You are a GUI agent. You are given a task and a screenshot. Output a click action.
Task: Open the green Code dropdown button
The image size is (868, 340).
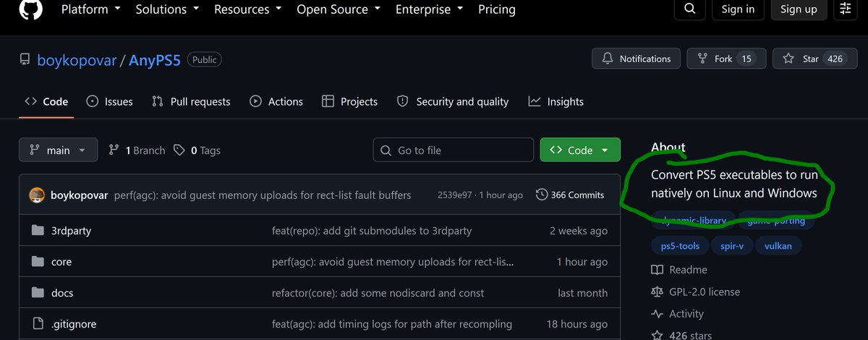click(x=580, y=150)
